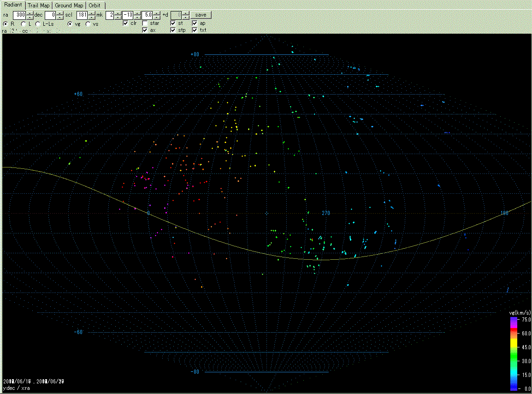The image size is (532, 394).
Task: Choose the L-Ls radio option
Action: pos(38,24)
